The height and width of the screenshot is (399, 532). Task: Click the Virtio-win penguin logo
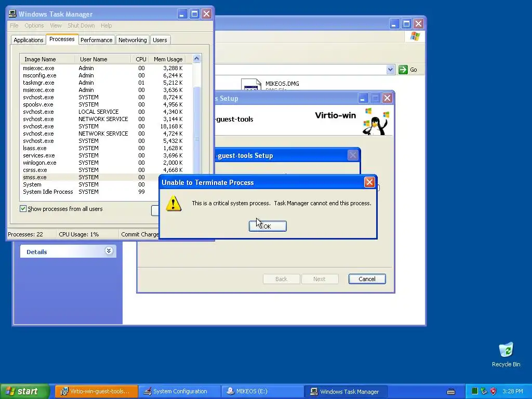tap(376, 122)
